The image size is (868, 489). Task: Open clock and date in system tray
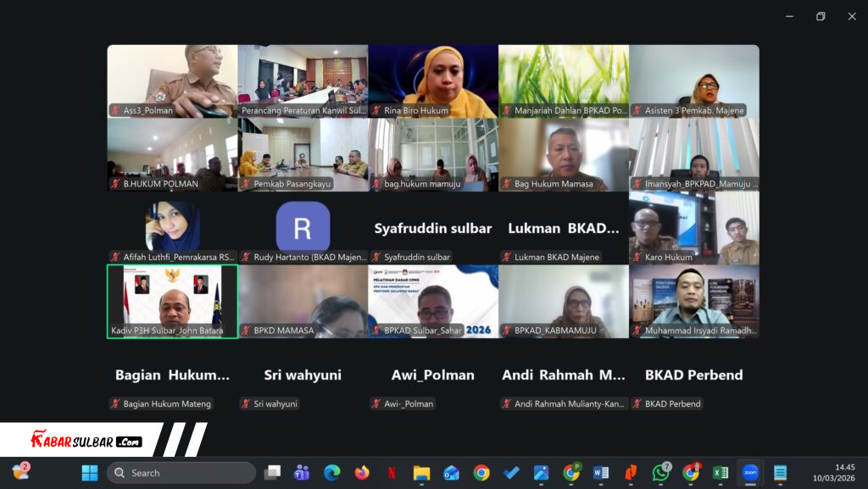pyautogui.click(x=844, y=473)
